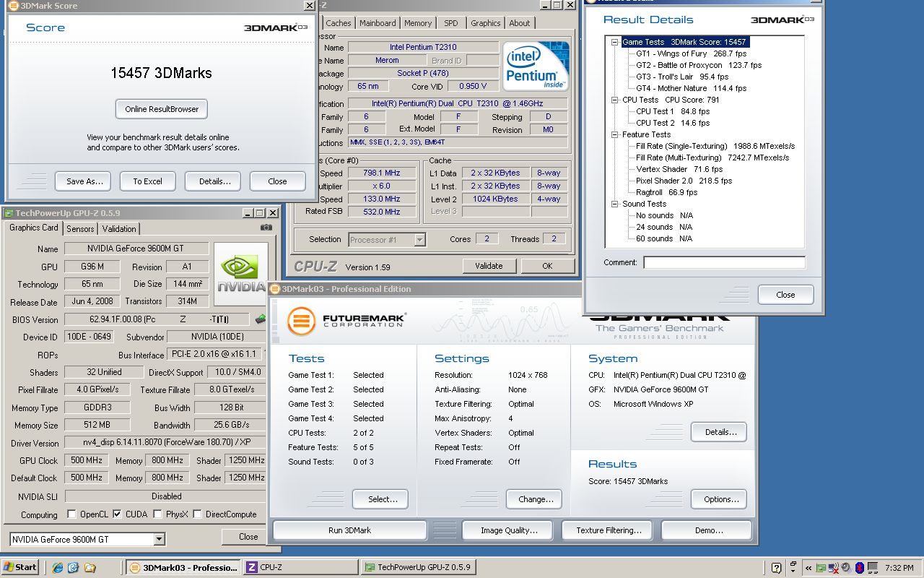
Task: Click Run 3DMark button
Action: point(349,530)
